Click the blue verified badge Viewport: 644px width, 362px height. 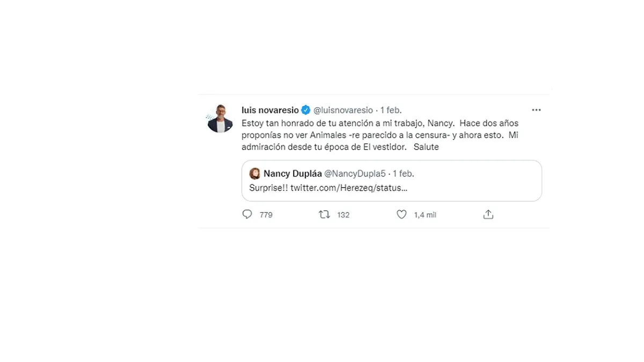pos(306,110)
